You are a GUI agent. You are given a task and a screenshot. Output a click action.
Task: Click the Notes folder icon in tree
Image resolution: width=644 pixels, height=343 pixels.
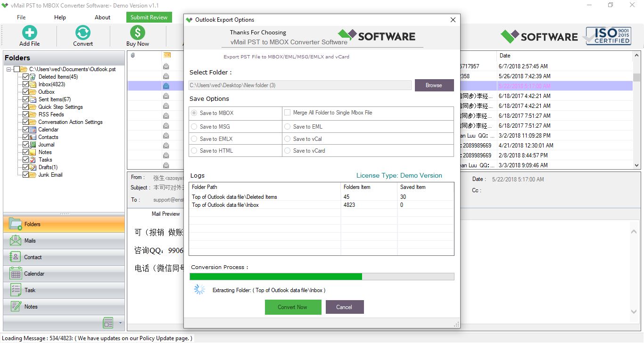click(x=33, y=152)
